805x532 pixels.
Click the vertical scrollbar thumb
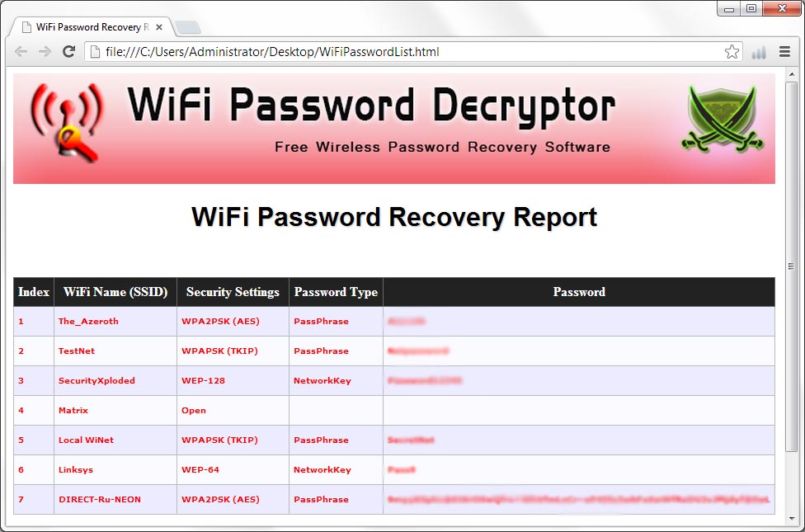click(x=792, y=264)
